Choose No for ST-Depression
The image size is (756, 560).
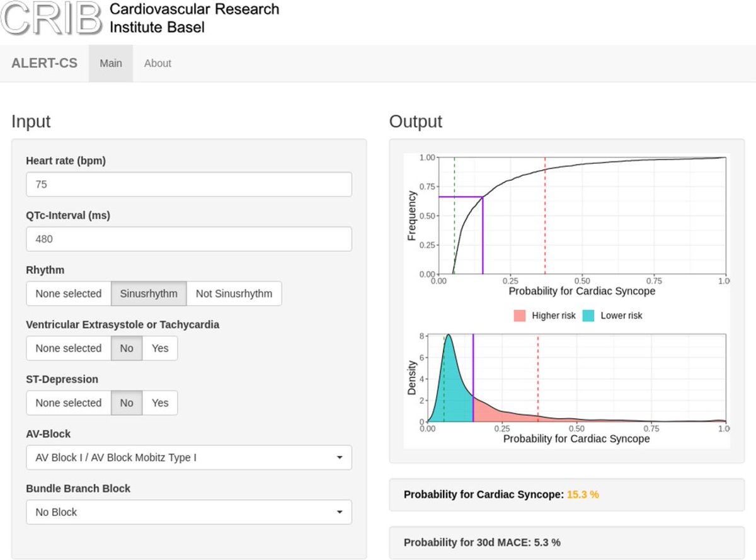(127, 403)
